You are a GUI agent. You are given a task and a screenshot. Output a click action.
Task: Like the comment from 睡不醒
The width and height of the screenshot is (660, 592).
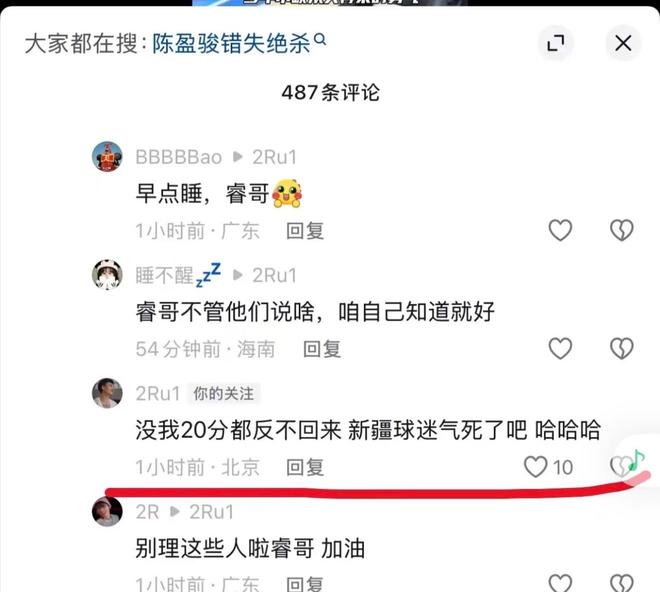point(560,349)
